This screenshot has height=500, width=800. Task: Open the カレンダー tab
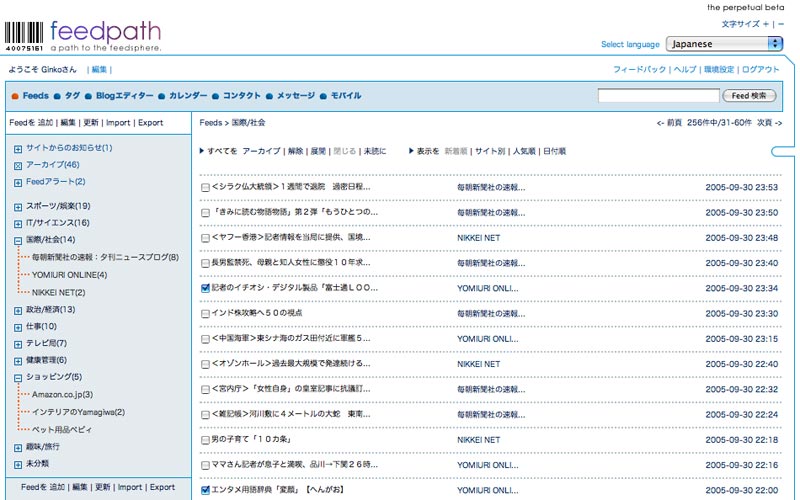tap(188, 95)
